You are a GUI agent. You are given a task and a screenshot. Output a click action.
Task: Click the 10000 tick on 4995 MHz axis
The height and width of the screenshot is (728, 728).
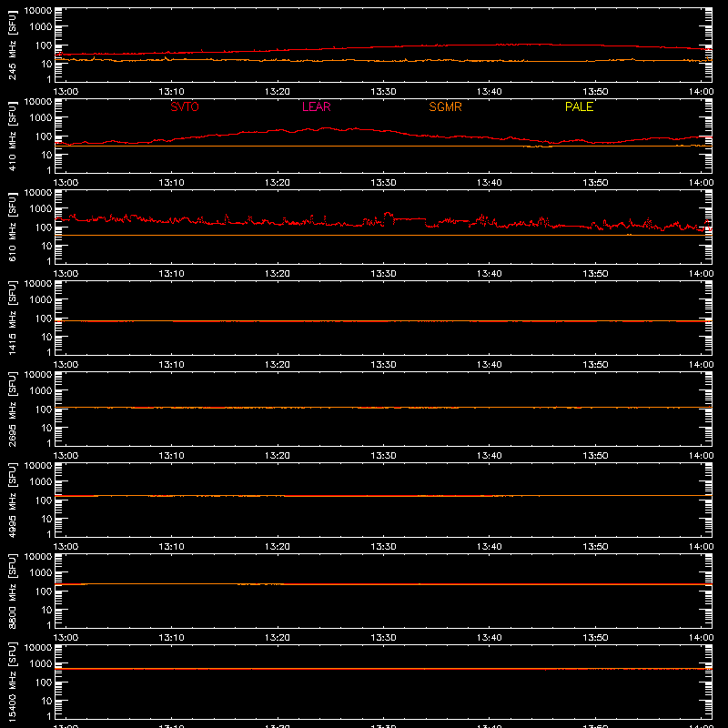coord(38,466)
